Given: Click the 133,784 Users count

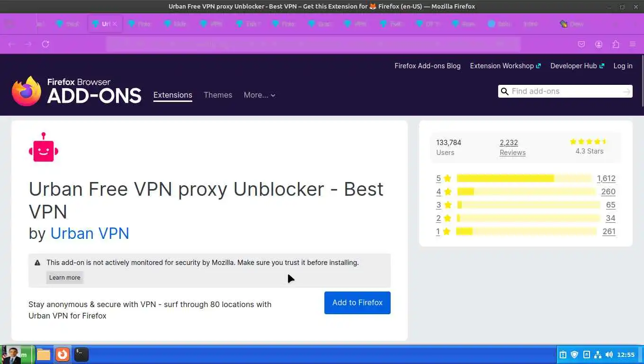Looking at the screenshot, I should tap(448, 147).
